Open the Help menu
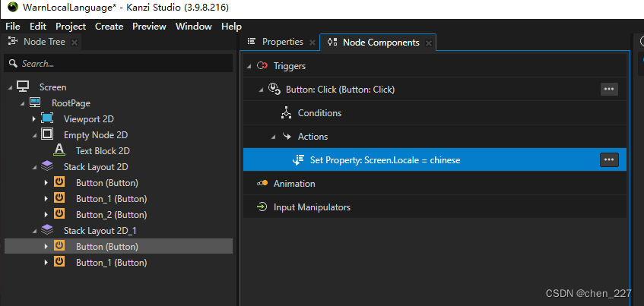 (x=231, y=27)
